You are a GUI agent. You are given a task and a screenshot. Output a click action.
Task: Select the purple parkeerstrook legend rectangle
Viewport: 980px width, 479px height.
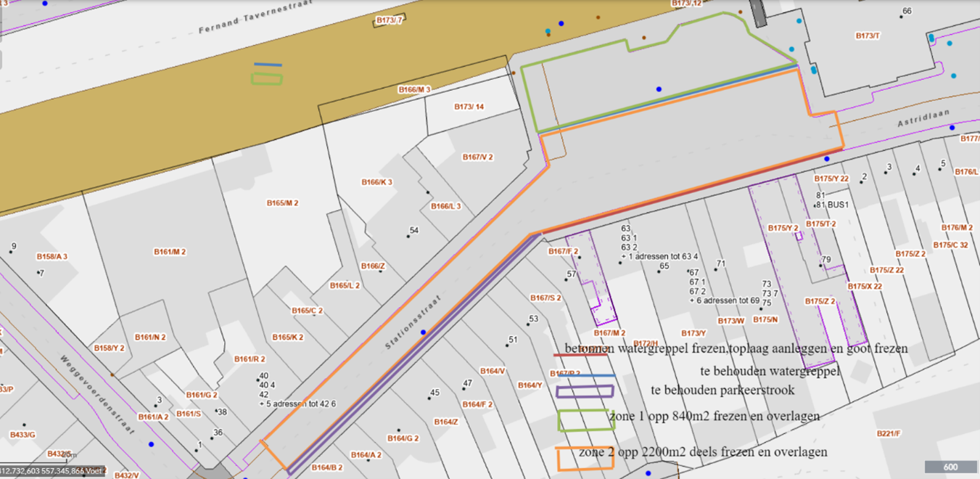point(585,391)
